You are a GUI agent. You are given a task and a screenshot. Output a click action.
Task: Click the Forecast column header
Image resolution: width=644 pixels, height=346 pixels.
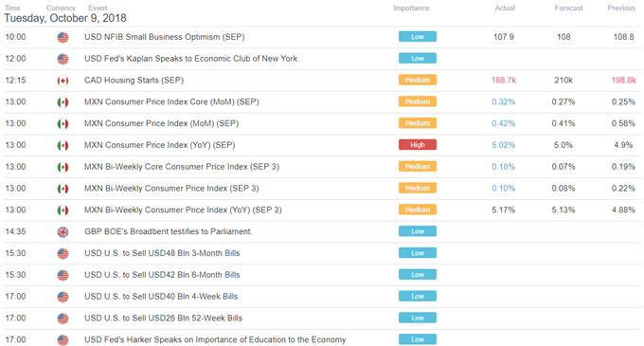[568, 8]
